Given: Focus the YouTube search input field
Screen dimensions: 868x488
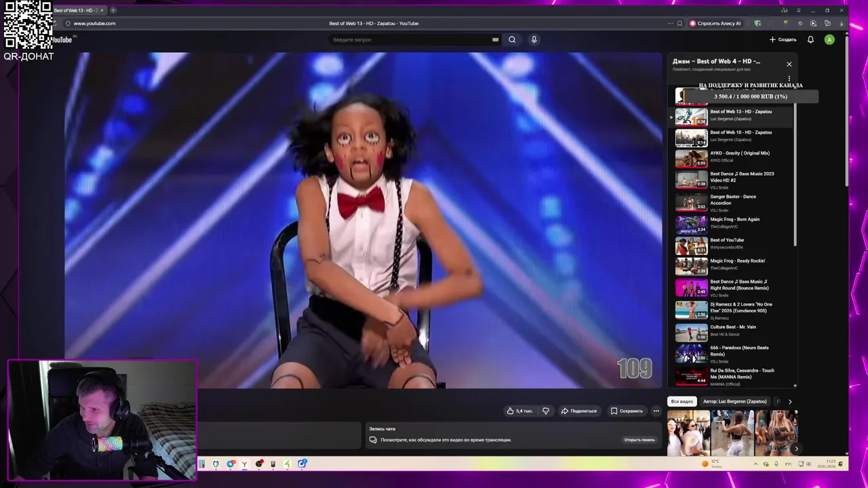Looking at the screenshot, I should click(x=410, y=39).
